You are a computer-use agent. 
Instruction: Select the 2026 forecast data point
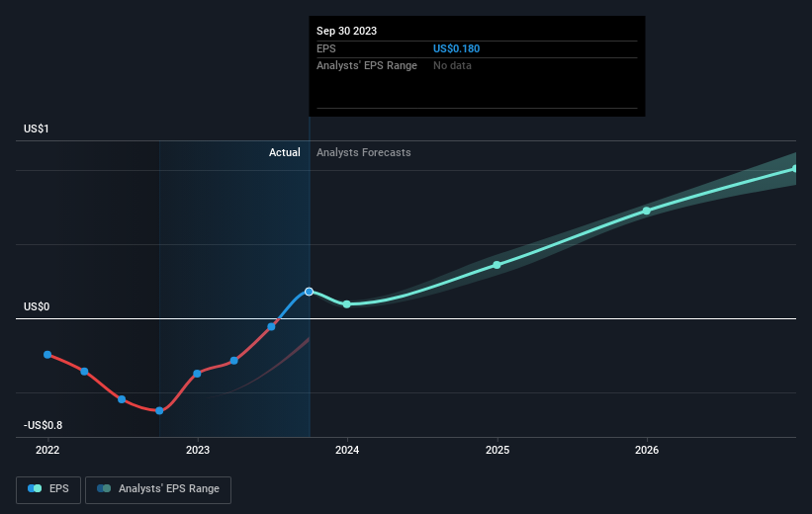tap(647, 211)
